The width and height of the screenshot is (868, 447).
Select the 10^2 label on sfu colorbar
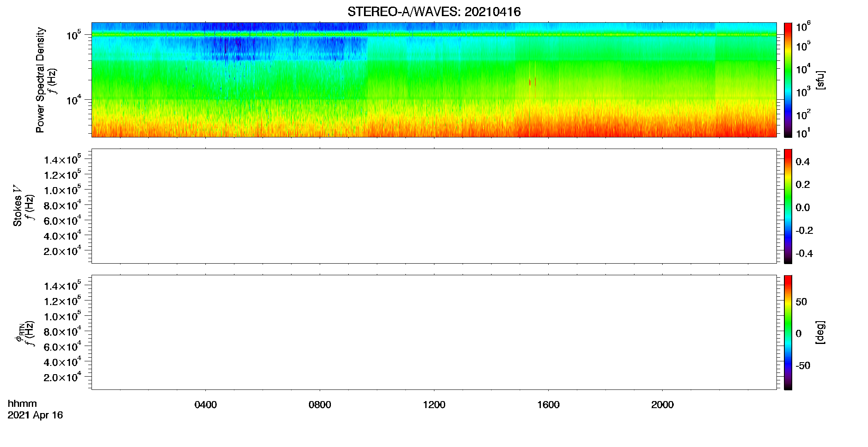[803, 115]
